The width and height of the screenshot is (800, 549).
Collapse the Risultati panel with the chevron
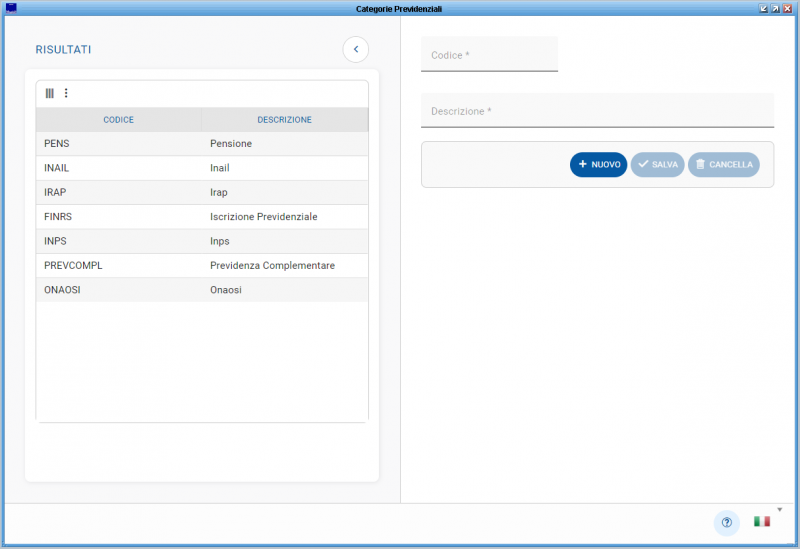[x=355, y=49]
